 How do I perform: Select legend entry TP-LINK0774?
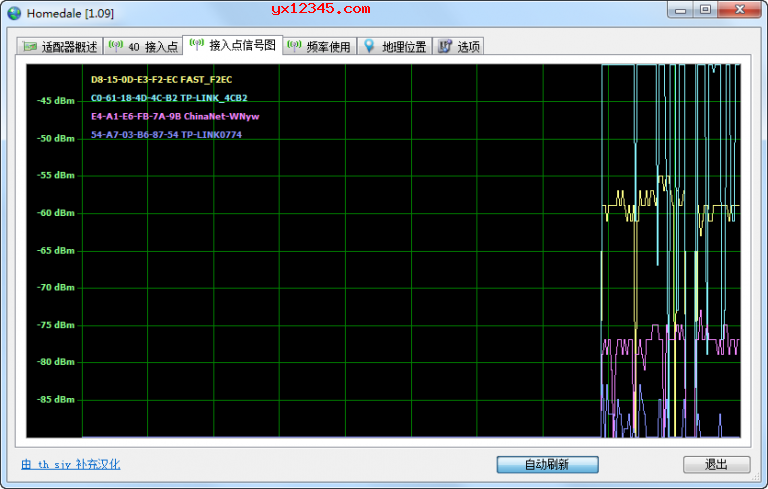[166, 135]
